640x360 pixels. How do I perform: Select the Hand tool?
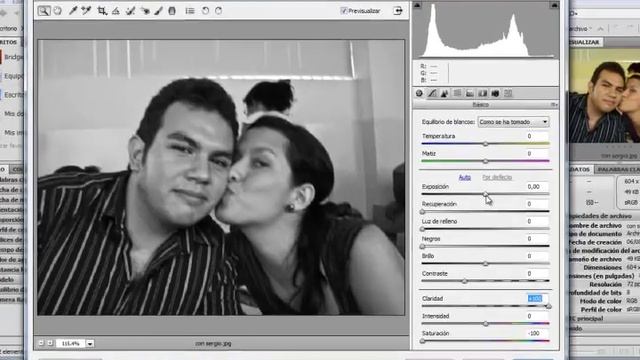(x=58, y=11)
